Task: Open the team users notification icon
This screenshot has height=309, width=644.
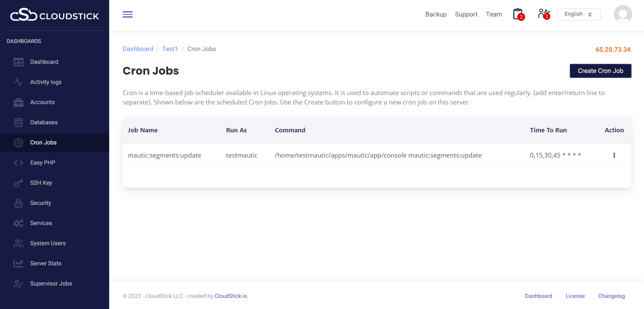Action: pos(544,14)
